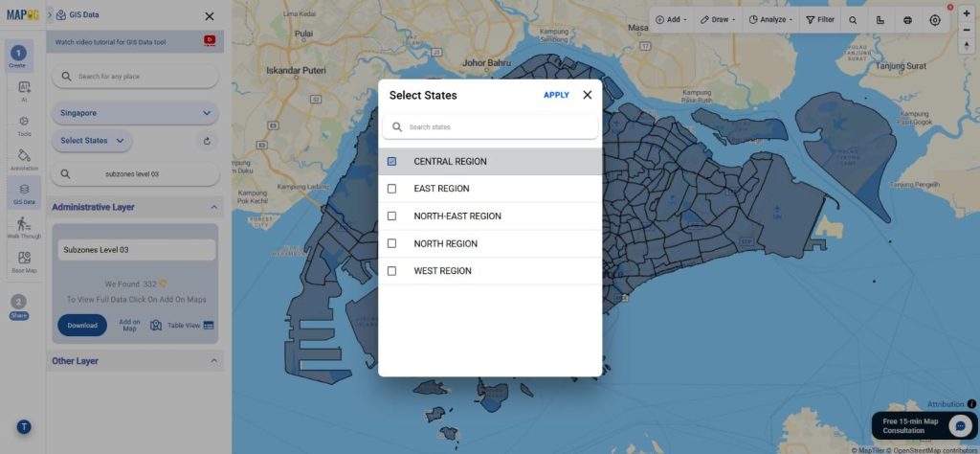This screenshot has height=454, width=980.
Task: Open the Free 15-min Map Consultation chat
Action: [924, 426]
